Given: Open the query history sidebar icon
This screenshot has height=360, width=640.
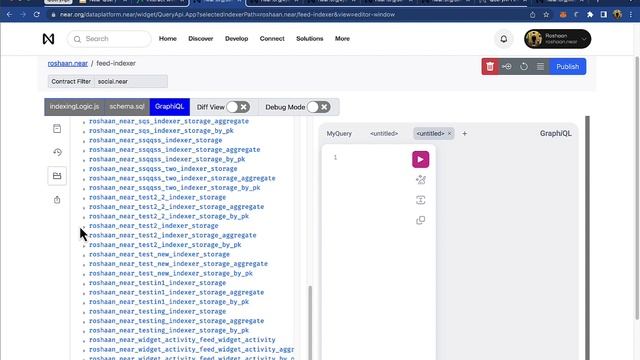Looking at the screenshot, I should (x=57, y=152).
